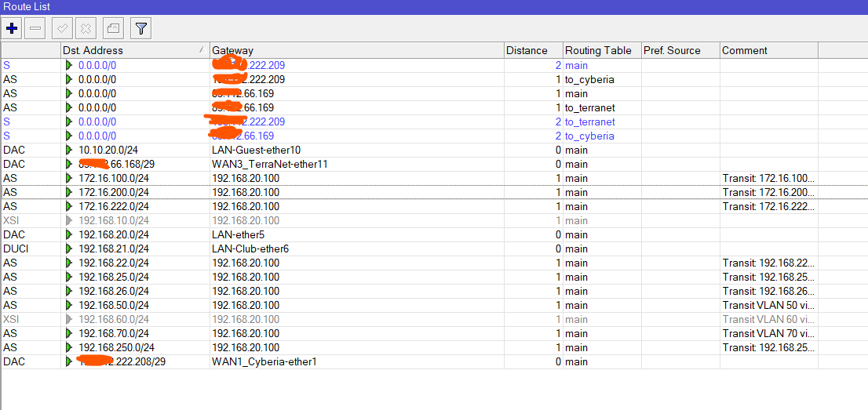Click the green route icon of 192.168.50.0/24
Image resolution: width=868 pixels, height=410 pixels.
point(69,305)
